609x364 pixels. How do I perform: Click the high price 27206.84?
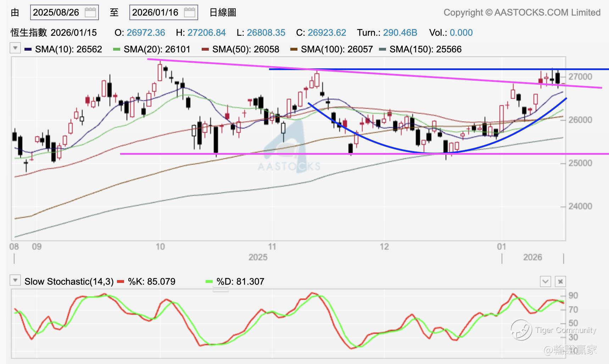point(207,33)
